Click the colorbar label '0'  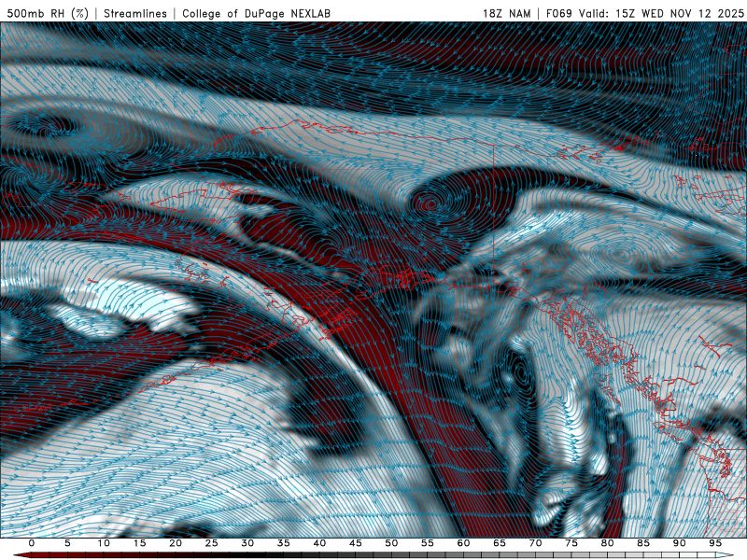point(32,543)
